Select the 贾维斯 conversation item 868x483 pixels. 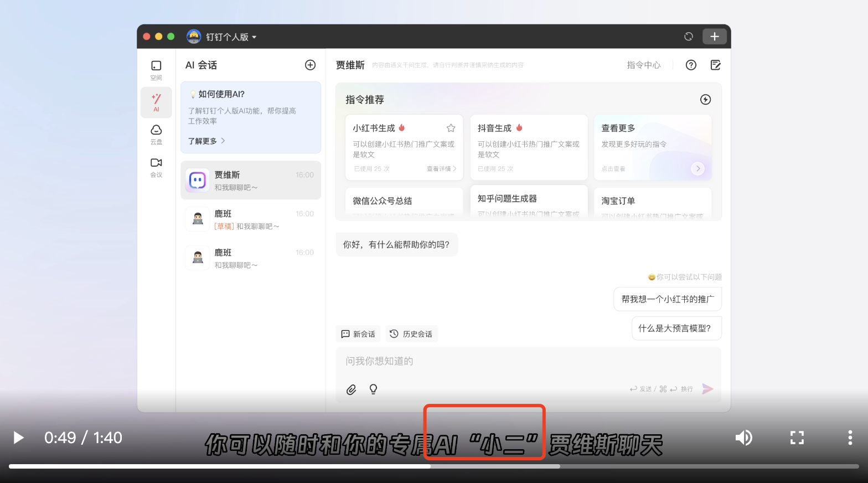251,181
